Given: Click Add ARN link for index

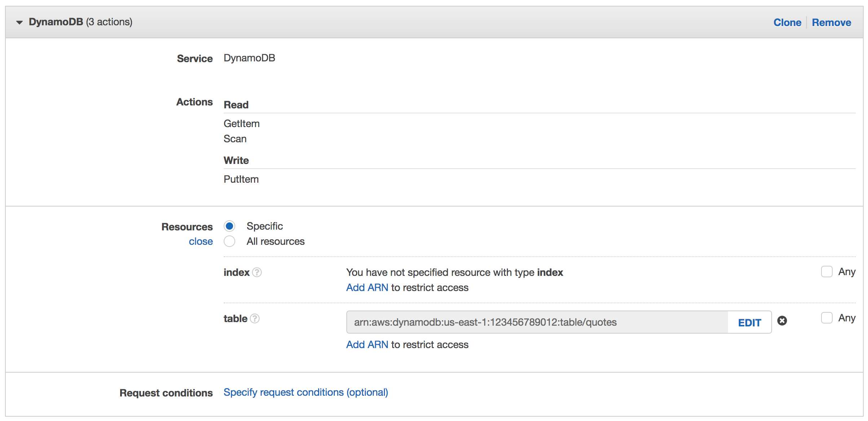Looking at the screenshot, I should point(367,287).
